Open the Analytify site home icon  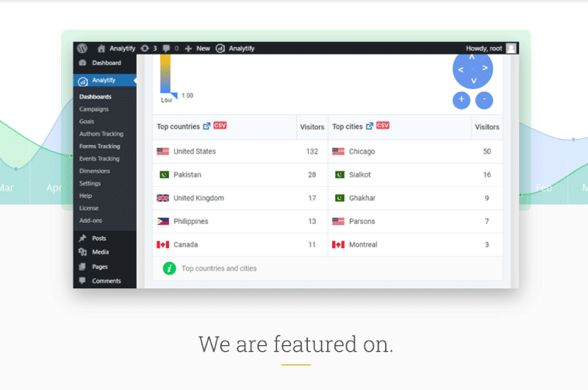coord(101,49)
